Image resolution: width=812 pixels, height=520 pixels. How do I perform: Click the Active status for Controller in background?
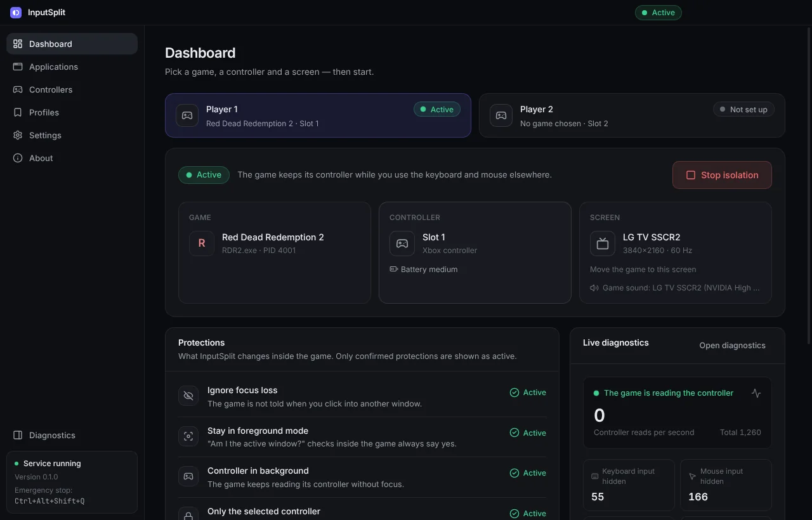click(528, 473)
